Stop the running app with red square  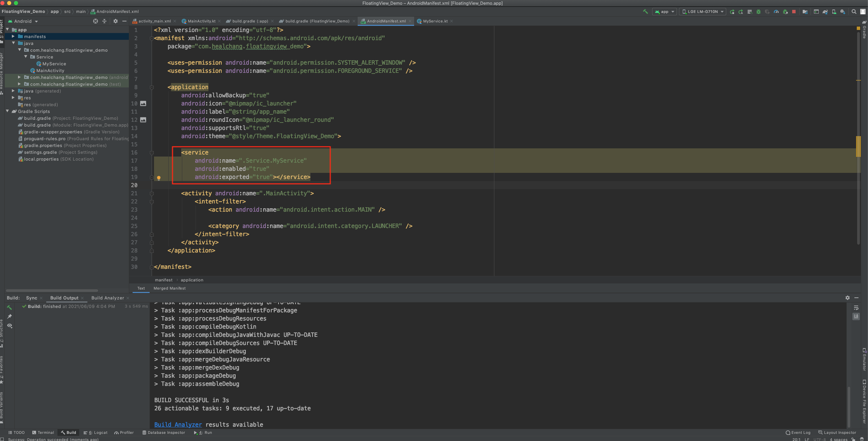tap(794, 12)
